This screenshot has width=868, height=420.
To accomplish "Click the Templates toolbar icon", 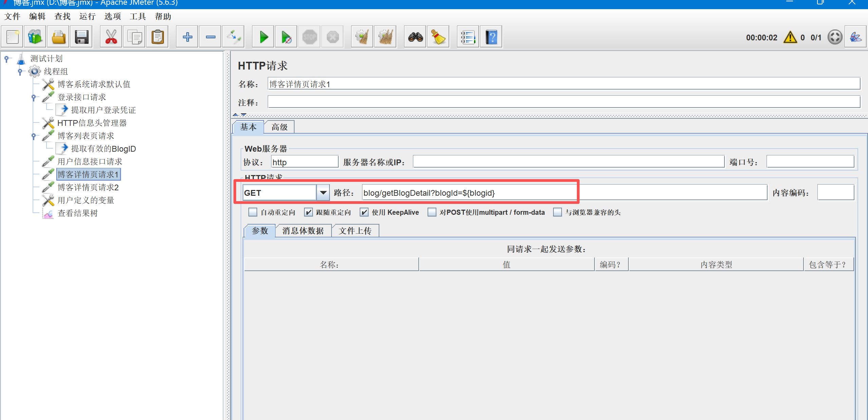I will pos(35,37).
